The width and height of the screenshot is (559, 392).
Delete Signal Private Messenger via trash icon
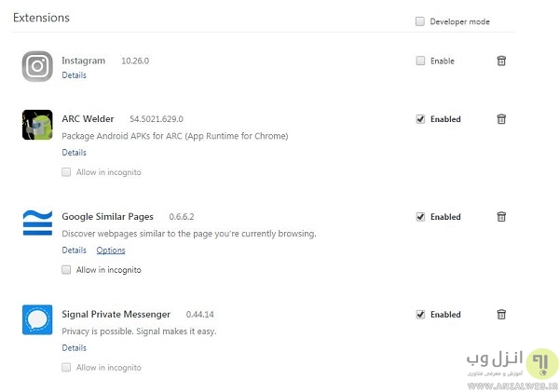click(501, 315)
